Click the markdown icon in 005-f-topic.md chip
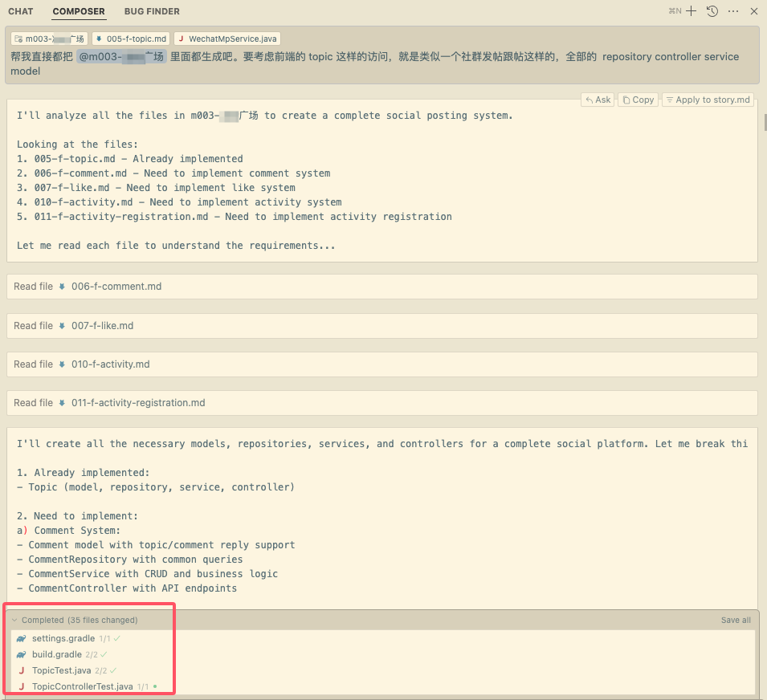 pyautogui.click(x=99, y=39)
